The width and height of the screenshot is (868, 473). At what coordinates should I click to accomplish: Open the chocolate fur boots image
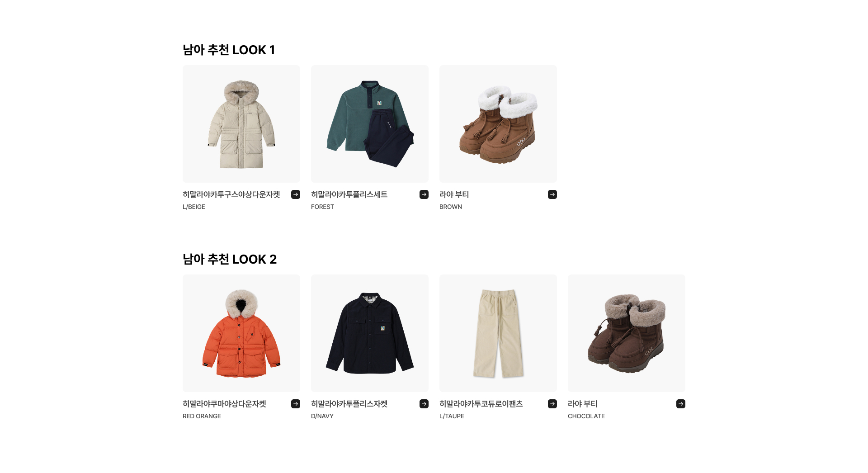[627, 333]
